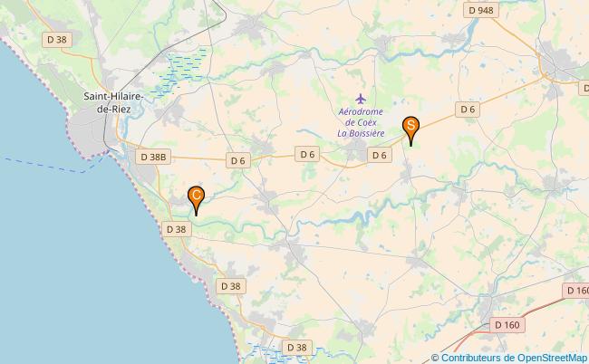This screenshot has height=364, width=589.
Task: Click the D 6 shield below aerodrome label
Action: pos(380,155)
